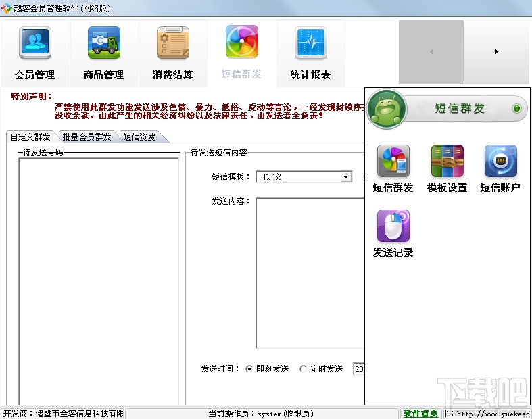This screenshot has height=419, width=532.
Task: Click the 短信模板 field label
Action: coord(231,177)
